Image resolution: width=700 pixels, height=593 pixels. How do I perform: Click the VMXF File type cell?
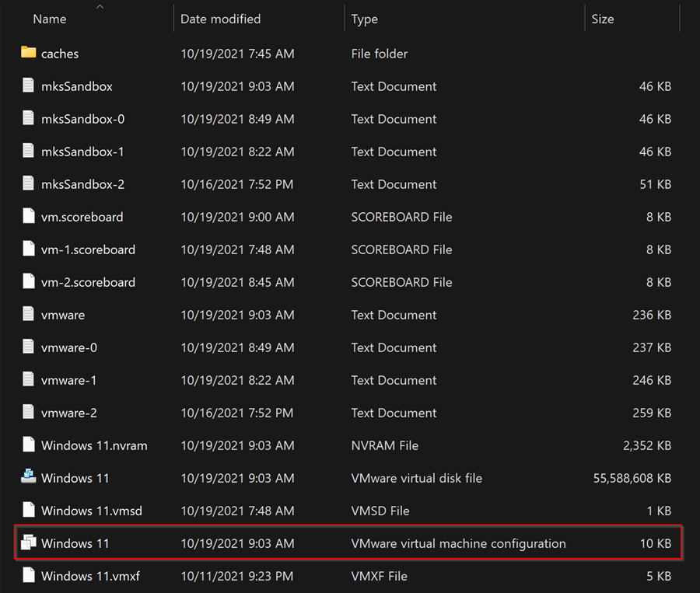coord(380,576)
